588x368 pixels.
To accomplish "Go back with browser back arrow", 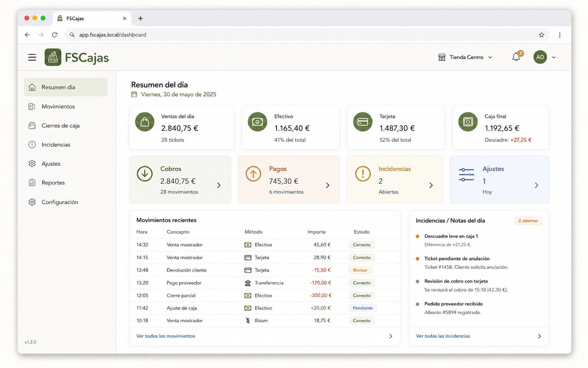I will (27, 34).
